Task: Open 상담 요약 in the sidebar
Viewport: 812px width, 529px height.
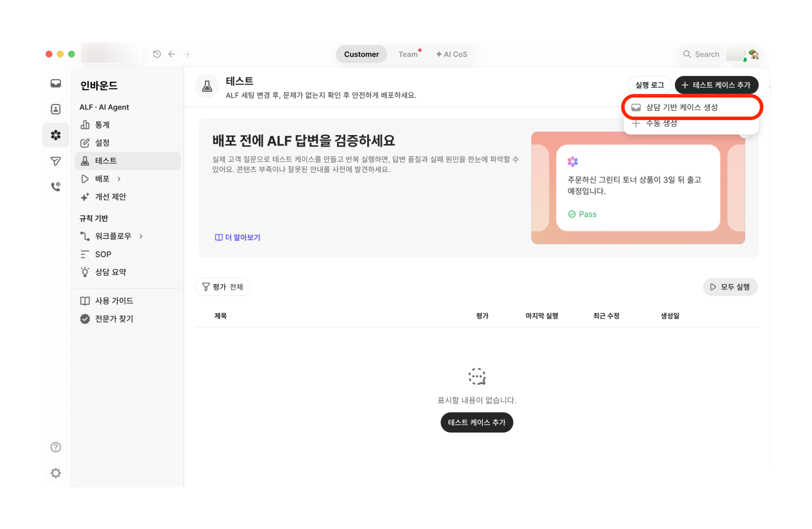Action: pyautogui.click(x=128, y=272)
